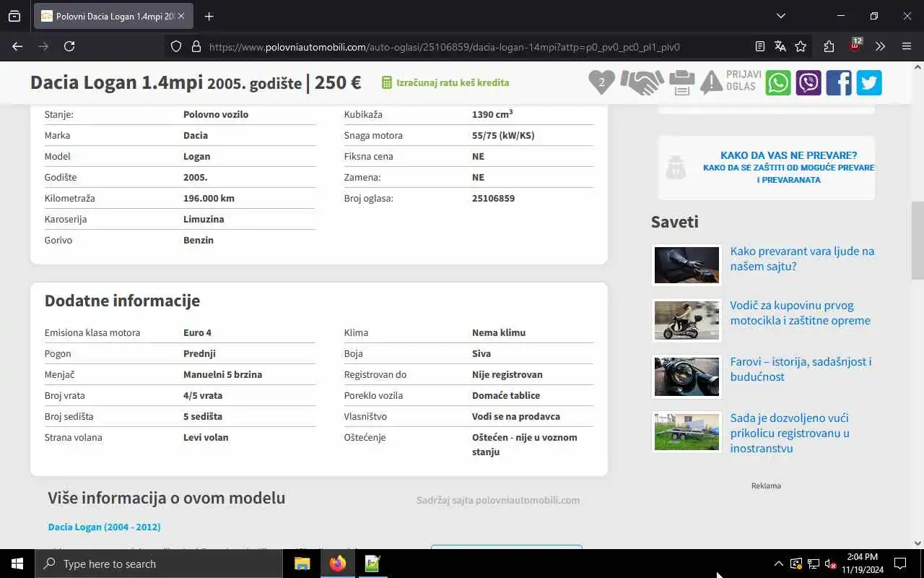Open muted volume icon in system tray
The width and height of the screenshot is (924, 578).
click(x=831, y=564)
